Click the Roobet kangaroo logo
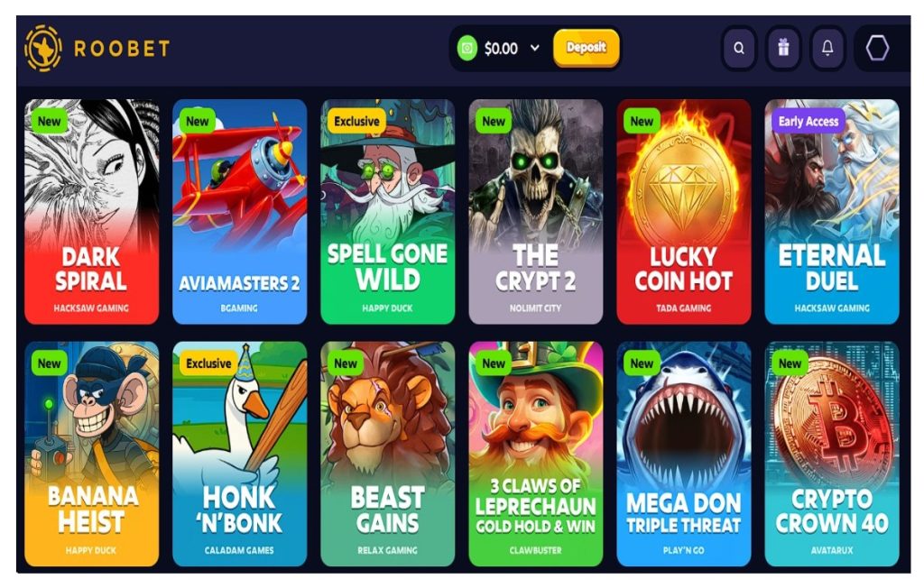Screen dimensions: 924x588 click(x=43, y=49)
